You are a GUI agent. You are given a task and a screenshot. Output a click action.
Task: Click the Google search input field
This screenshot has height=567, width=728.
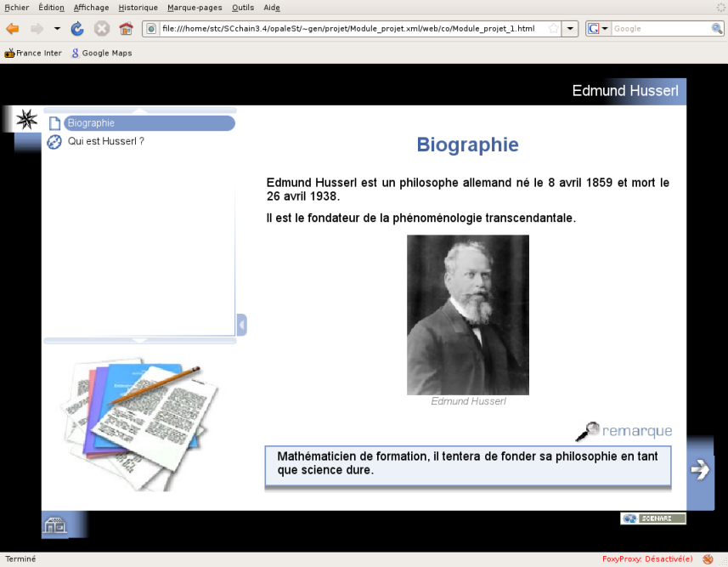661,29
